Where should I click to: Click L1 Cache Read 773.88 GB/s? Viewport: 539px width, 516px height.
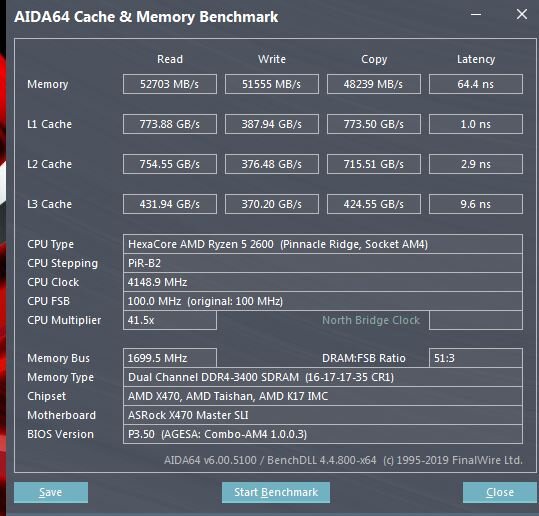tap(170, 124)
